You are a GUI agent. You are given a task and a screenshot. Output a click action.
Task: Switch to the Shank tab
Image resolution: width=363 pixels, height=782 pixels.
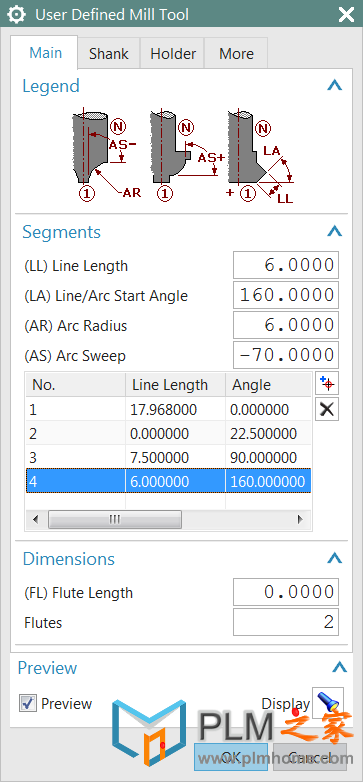(109, 53)
